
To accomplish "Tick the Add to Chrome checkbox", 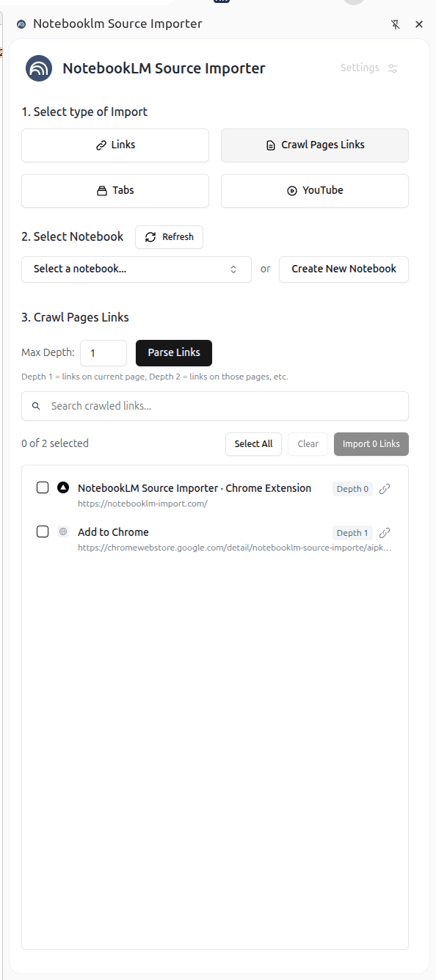I will pos(42,531).
